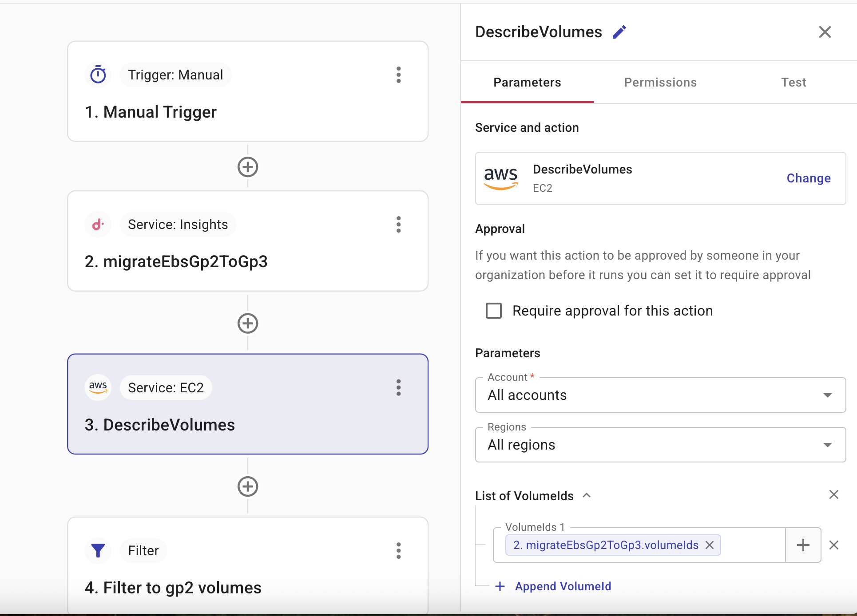Click the Change link for DescribeVolumes action
857x616 pixels.
(x=808, y=178)
